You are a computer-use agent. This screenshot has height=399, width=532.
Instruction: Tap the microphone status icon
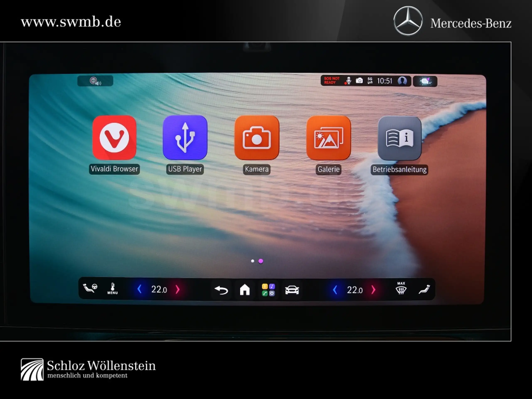click(x=348, y=81)
